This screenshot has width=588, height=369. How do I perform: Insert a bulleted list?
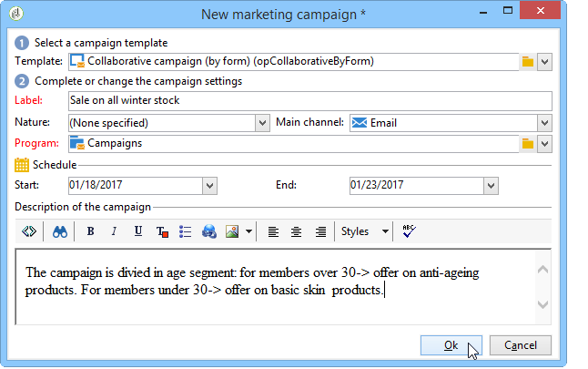pyautogui.click(x=186, y=231)
